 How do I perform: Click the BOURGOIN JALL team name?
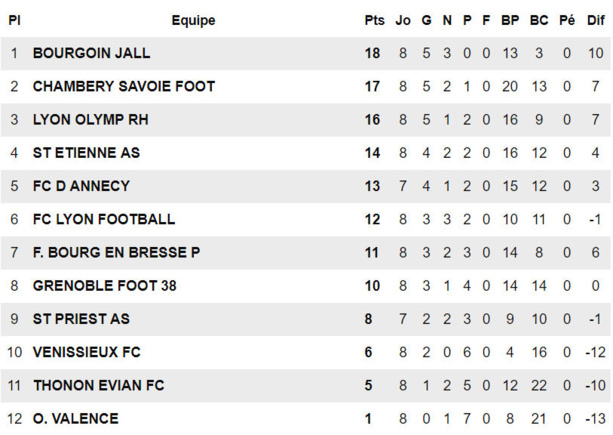pyautogui.click(x=91, y=53)
